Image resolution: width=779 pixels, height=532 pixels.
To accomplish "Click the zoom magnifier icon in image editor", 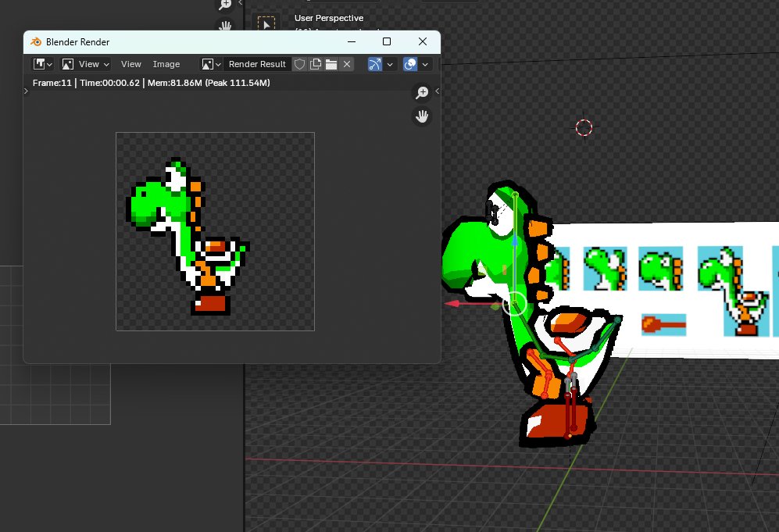I will tap(422, 92).
